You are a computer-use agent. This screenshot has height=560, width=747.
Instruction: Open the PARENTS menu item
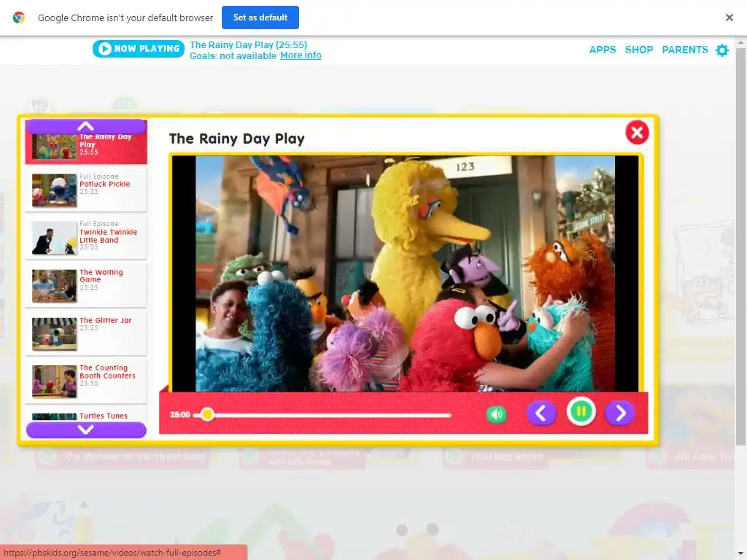[684, 50]
